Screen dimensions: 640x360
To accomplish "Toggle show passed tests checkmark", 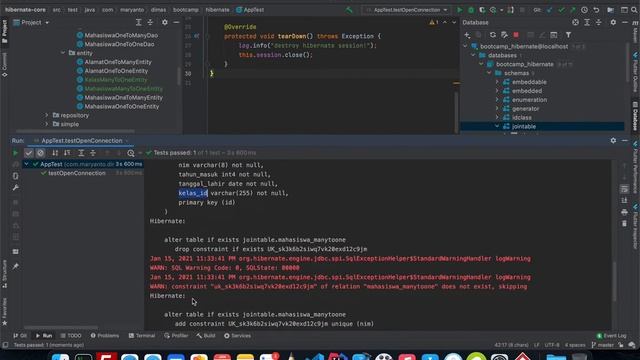I will tap(29, 153).
